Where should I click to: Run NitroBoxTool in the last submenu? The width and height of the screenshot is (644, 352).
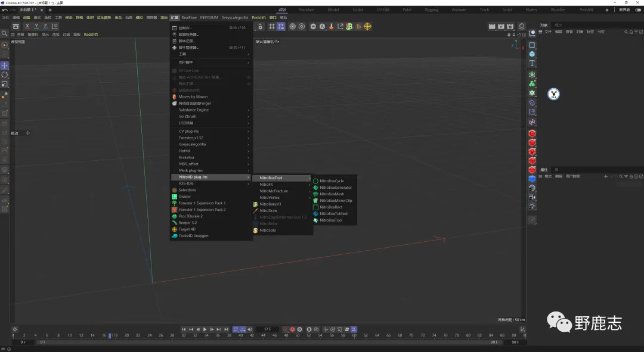334,220
